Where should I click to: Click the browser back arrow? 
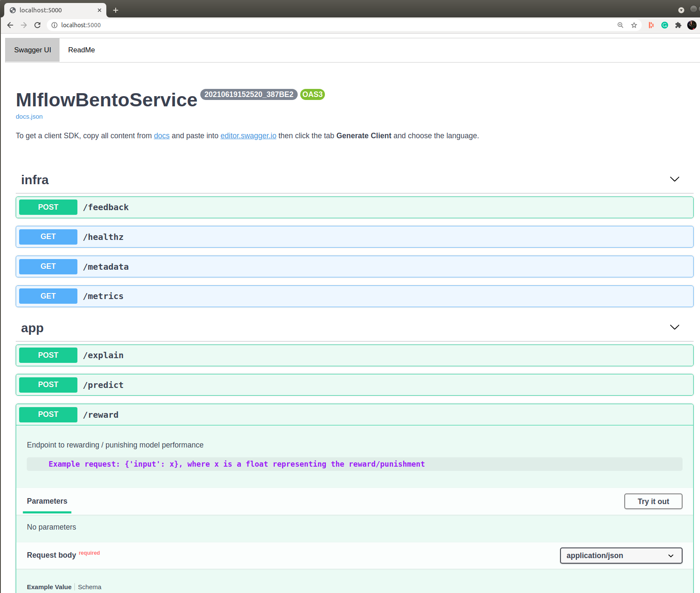coord(10,25)
